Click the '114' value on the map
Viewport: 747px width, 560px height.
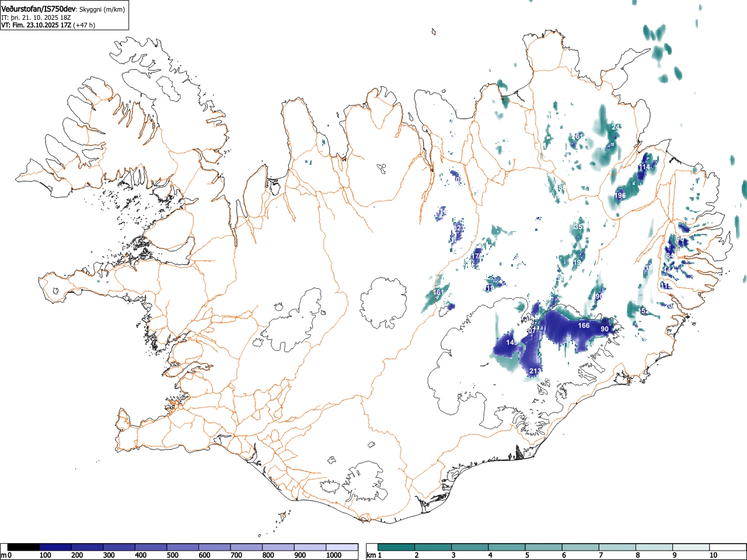[644, 167]
